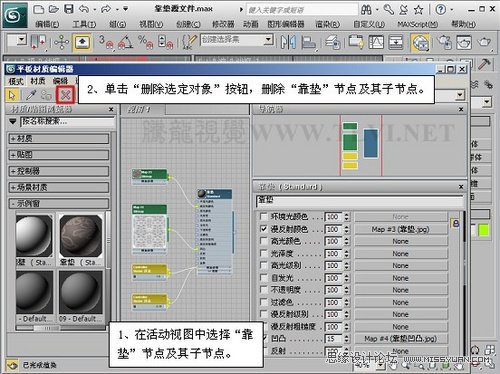Image resolution: width=500 pixels, height=374 pixels.
Task: Open Edit Named Selection Sets
Action: (x=190, y=42)
